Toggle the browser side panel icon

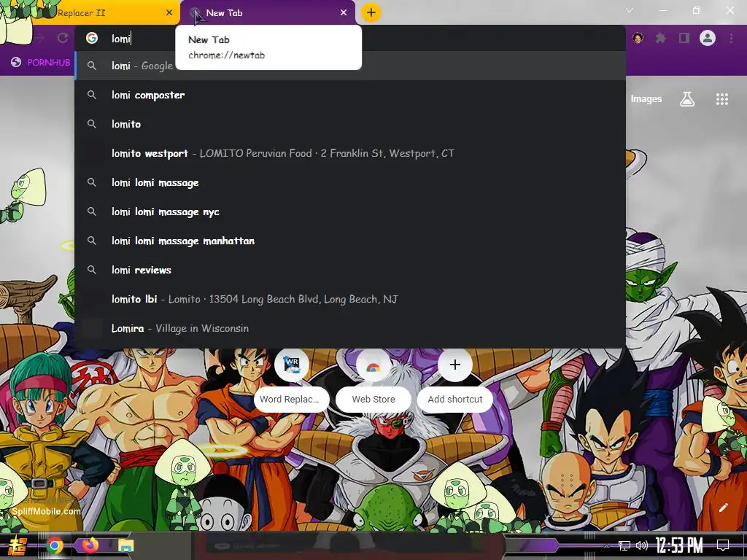[684, 38]
